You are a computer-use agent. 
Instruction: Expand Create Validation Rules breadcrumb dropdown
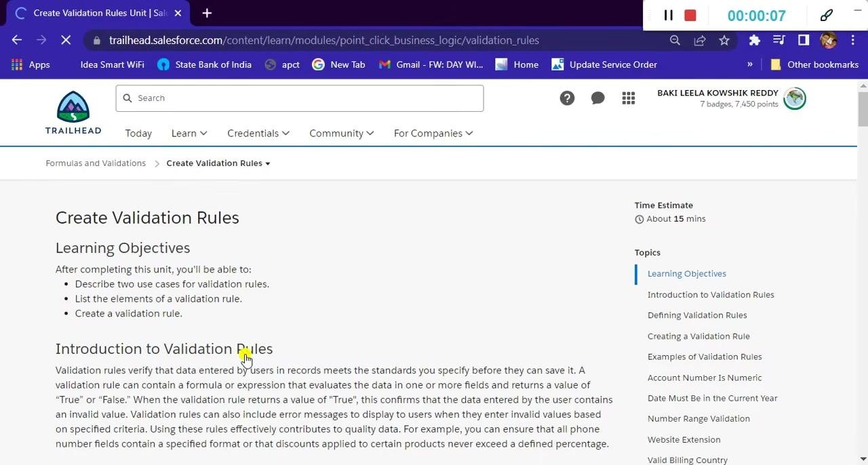click(x=218, y=163)
